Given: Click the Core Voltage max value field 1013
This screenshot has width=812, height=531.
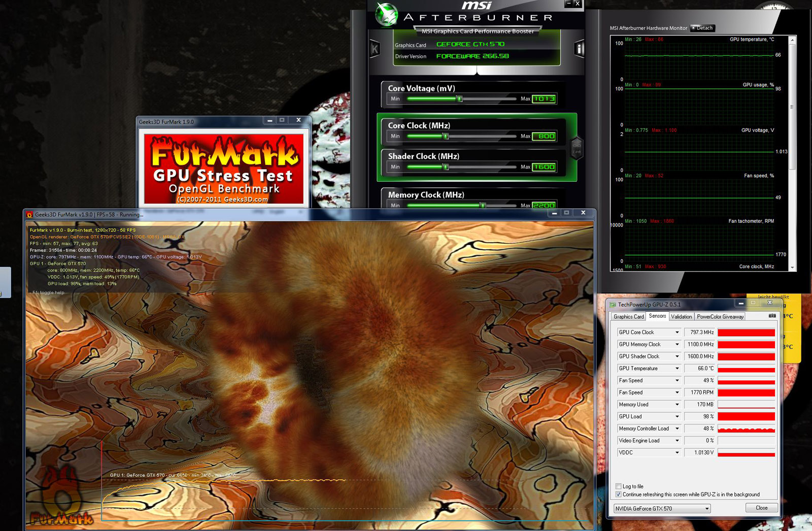Looking at the screenshot, I should click(544, 99).
